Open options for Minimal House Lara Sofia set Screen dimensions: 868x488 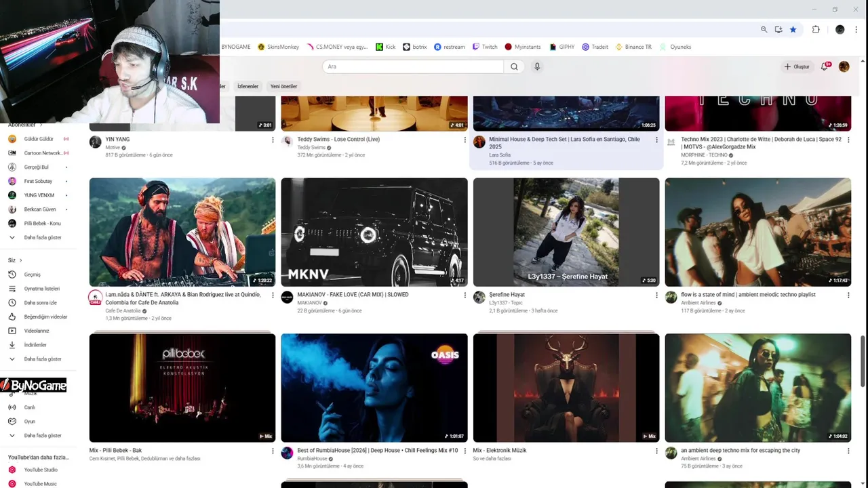point(656,140)
